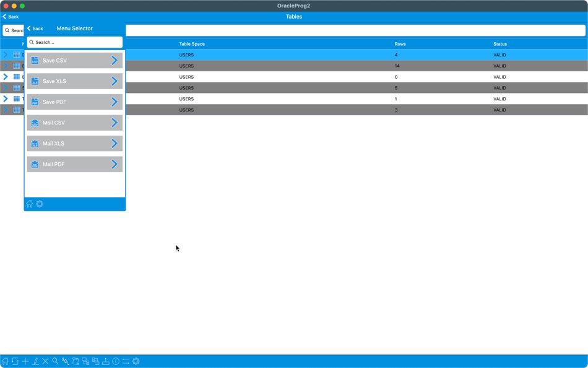
Task: Open the search magnifier in bottom toolbar
Action: coord(54,361)
